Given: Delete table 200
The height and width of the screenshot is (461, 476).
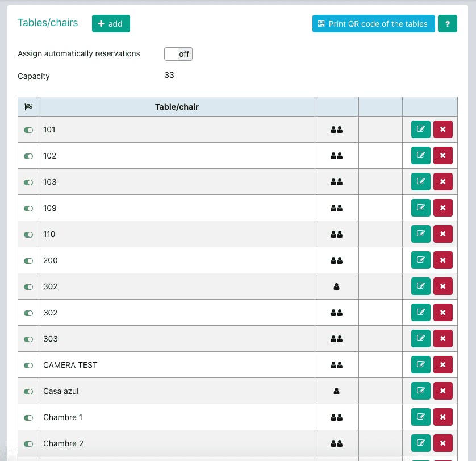Looking at the screenshot, I should coord(443,260).
